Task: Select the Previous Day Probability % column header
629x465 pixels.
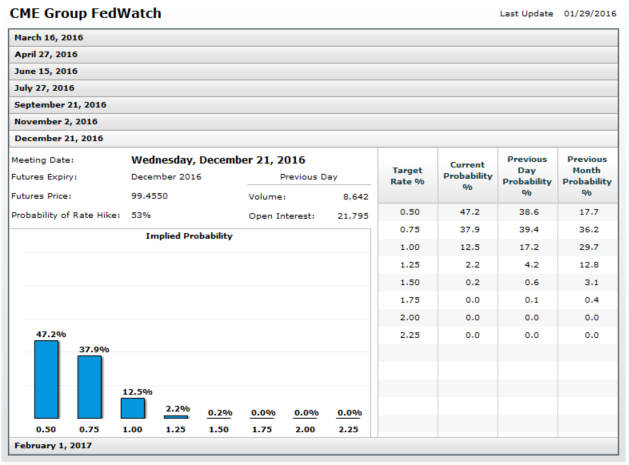Action: (x=527, y=176)
